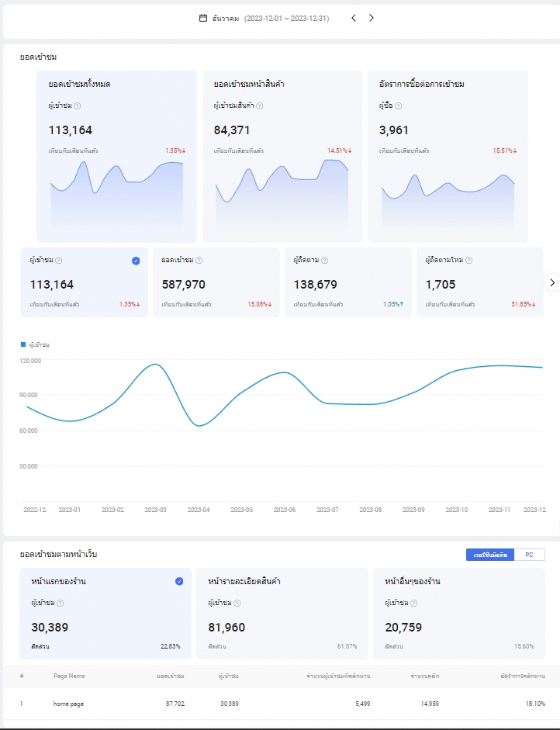This screenshot has width=560, height=730.
Task: Click help icon next to ผู้ติดตาม metric
Action: (x=324, y=260)
